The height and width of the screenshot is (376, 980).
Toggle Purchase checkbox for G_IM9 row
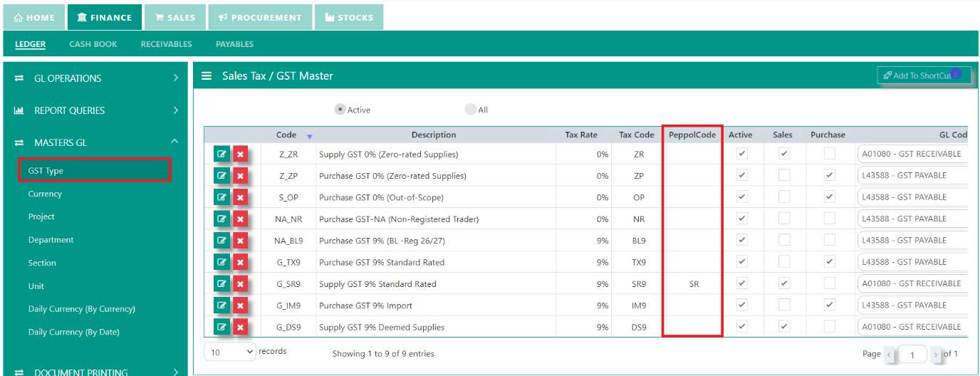click(x=829, y=305)
